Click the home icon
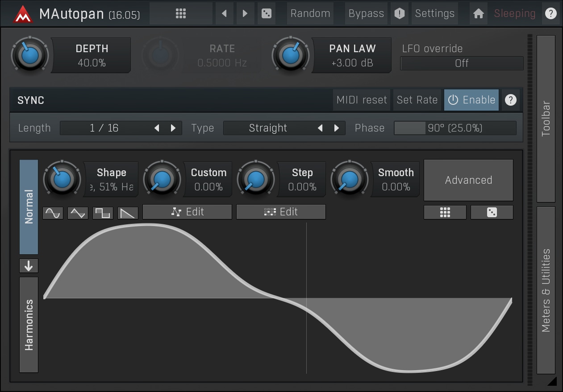 pos(478,13)
